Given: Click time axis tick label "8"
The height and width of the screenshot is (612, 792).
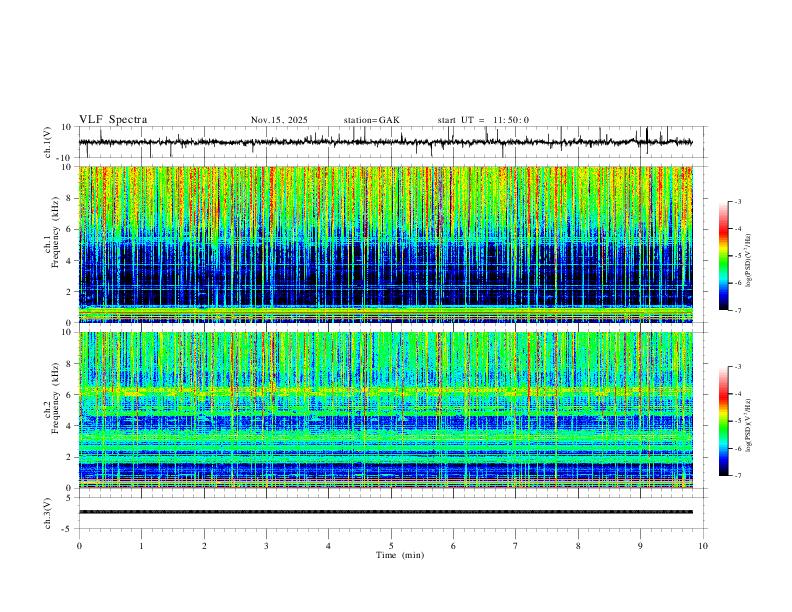Looking at the screenshot, I should click(578, 546).
